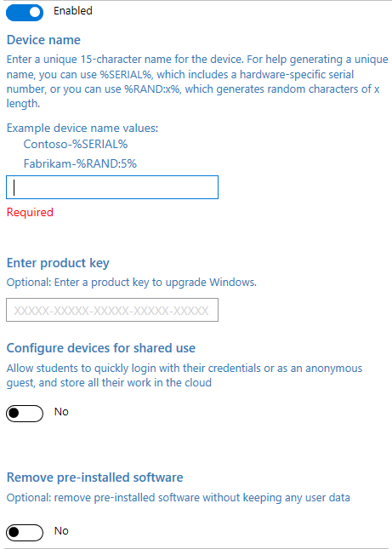
Task: Focus the empty device name input field
Action: [112, 187]
